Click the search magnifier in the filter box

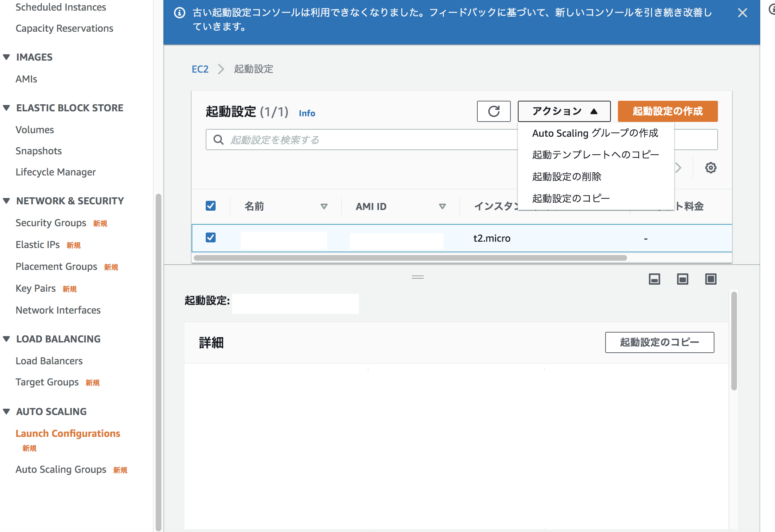pyautogui.click(x=218, y=140)
